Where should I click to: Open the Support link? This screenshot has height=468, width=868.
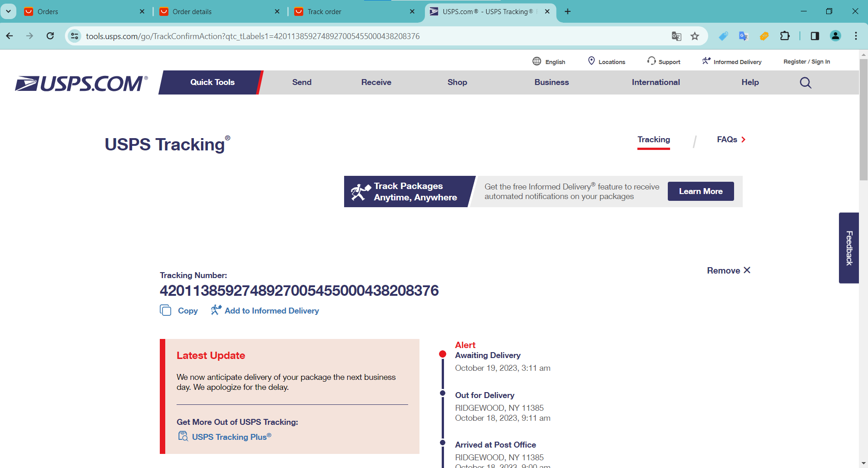(x=664, y=61)
